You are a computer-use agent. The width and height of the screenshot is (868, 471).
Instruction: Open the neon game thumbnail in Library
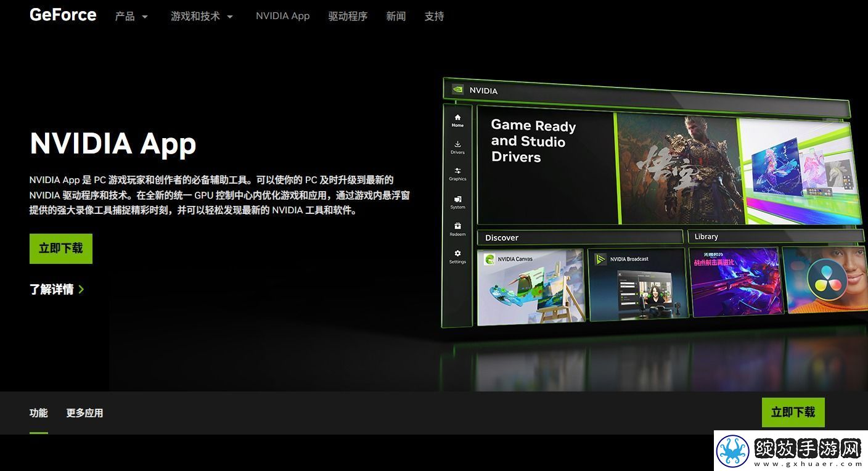(x=735, y=282)
